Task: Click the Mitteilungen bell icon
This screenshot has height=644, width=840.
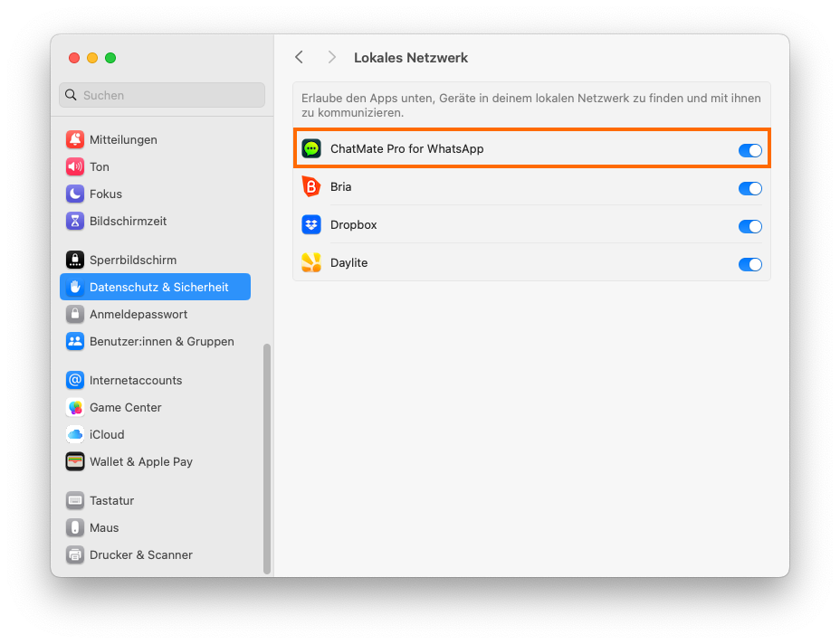Action: [x=75, y=139]
